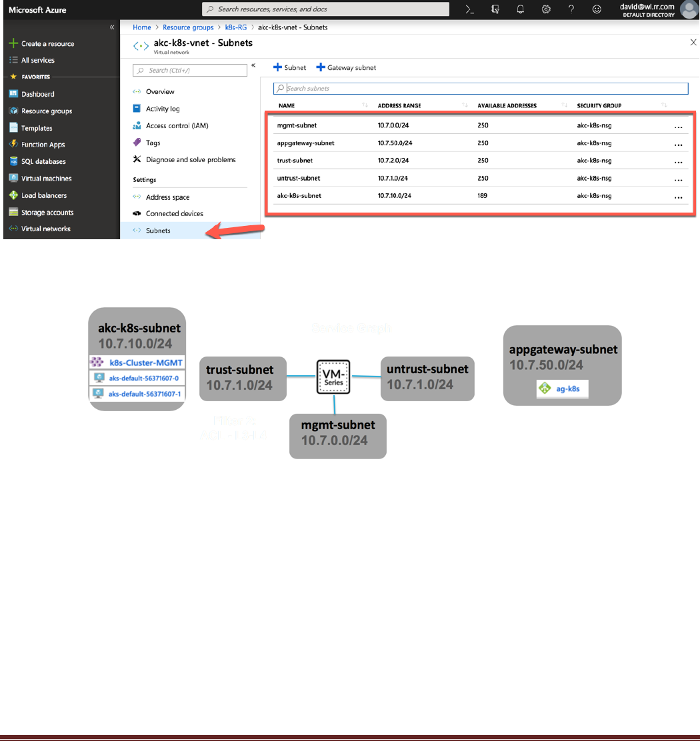The width and height of the screenshot is (700, 741).
Task: Select Subnets in resource menu
Action: [191, 231]
